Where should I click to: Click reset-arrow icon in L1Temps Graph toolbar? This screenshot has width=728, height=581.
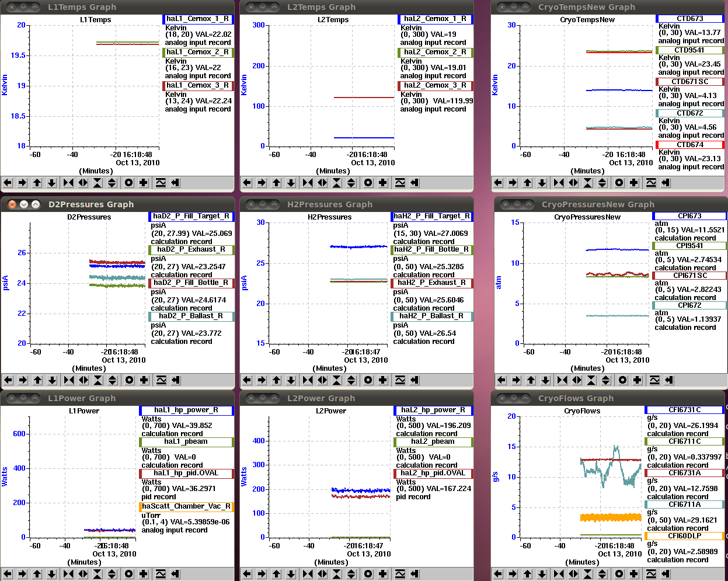pos(175,183)
